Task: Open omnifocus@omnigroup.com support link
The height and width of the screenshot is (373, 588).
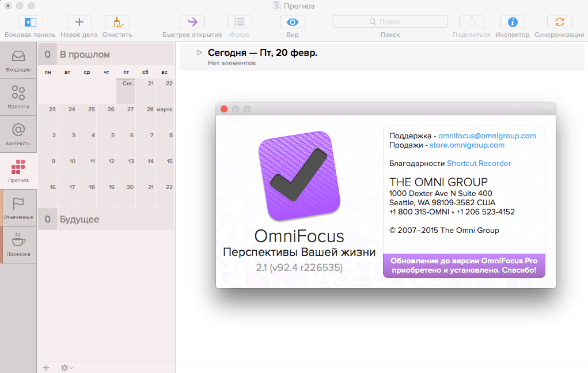Action: [487, 136]
